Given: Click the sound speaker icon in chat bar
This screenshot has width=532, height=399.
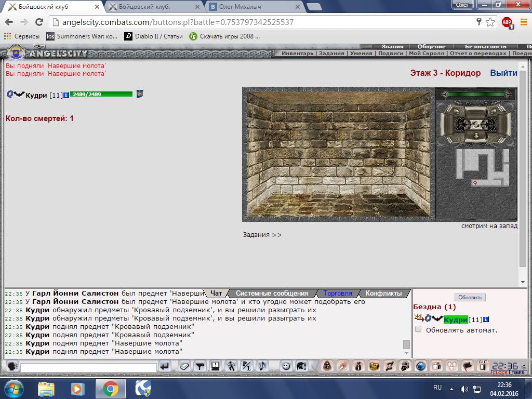Looking at the screenshot, I should (262, 366).
